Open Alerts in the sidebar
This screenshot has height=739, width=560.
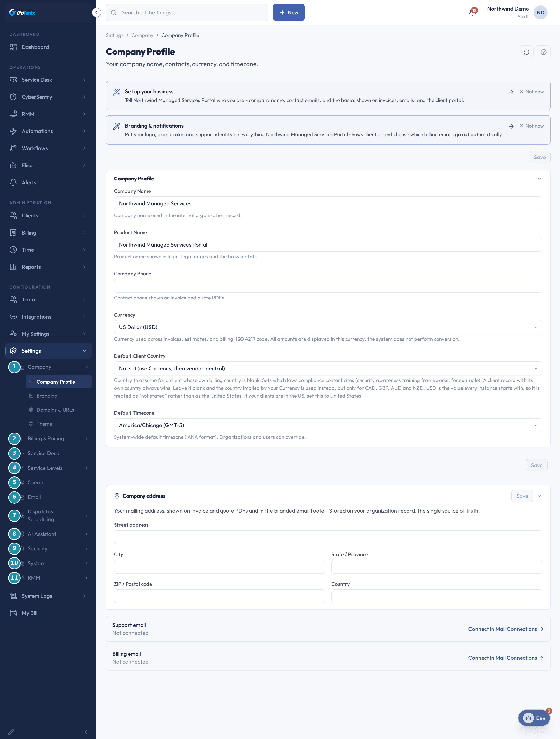48,182
